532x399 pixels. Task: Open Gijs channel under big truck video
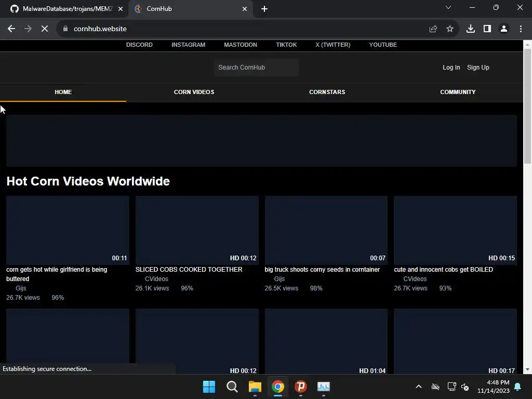pyautogui.click(x=279, y=279)
